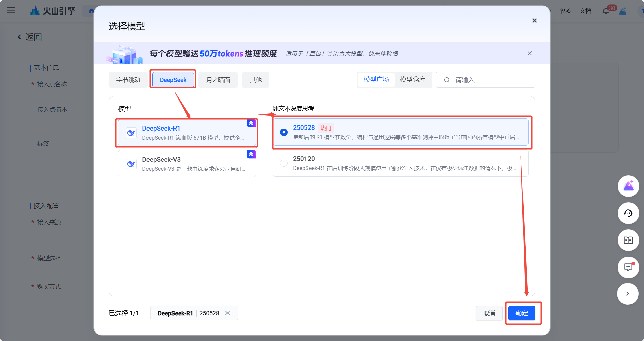Viewport: 644px width, 341px height.
Task: Click the 基本信息 section heading
Action: click(46, 68)
